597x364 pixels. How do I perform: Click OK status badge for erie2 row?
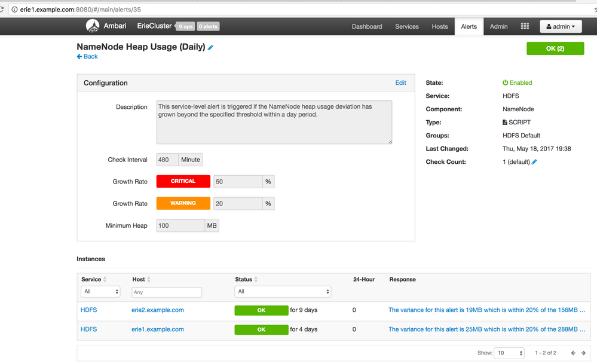point(261,310)
